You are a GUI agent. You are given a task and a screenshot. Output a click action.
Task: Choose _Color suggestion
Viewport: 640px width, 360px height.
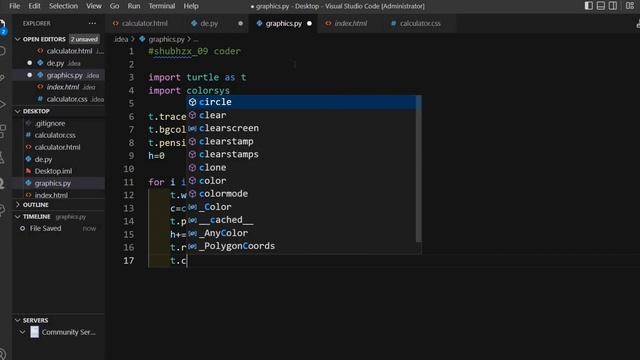(301, 207)
